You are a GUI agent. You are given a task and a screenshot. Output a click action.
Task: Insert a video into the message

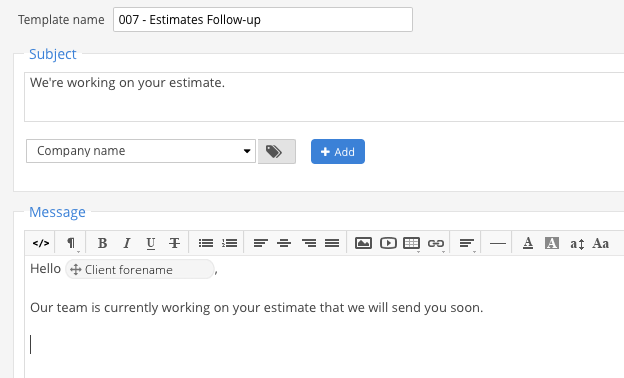(388, 243)
